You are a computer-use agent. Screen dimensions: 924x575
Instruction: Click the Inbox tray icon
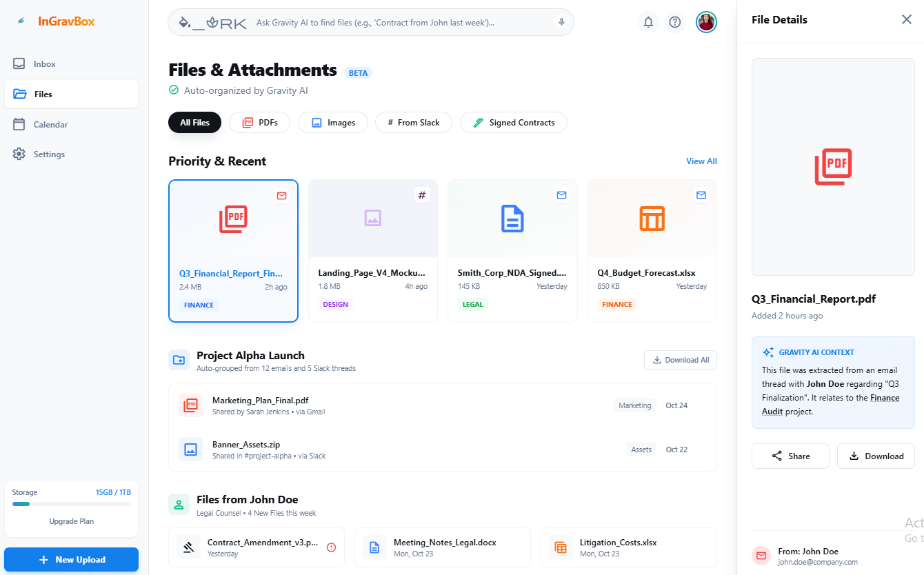point(19,64)
